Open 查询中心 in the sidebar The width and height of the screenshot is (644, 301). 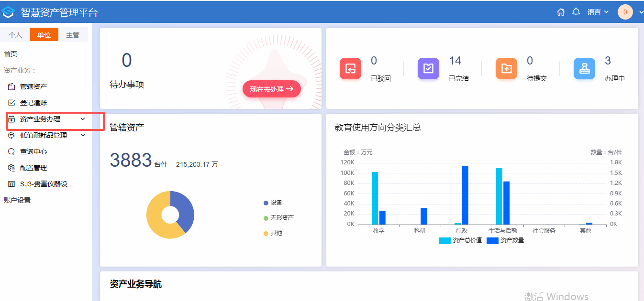(33, 151)
